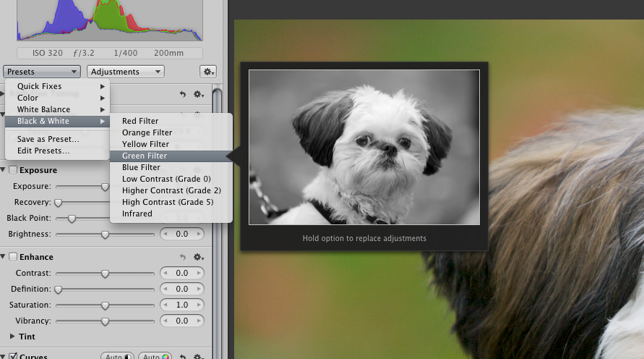The image size is (644, 359).
Task: Collapse the Curves section triangle
Action: pos(3,356)
